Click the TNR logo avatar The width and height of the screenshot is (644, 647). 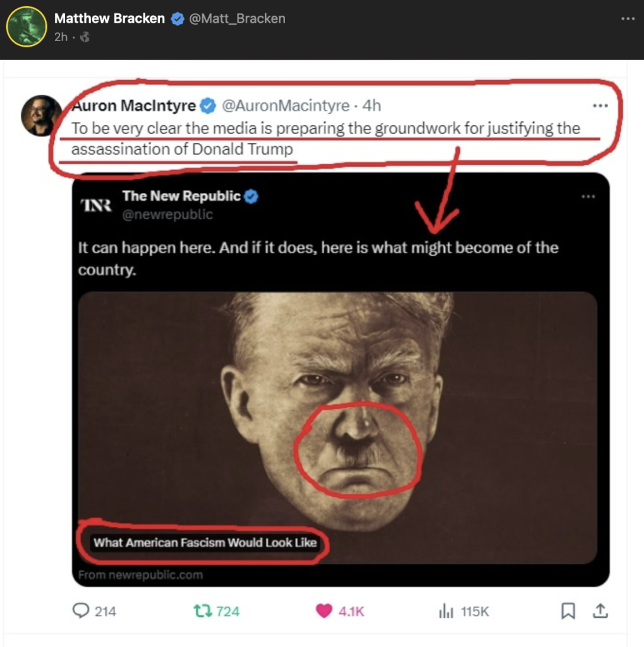point(96,205)
